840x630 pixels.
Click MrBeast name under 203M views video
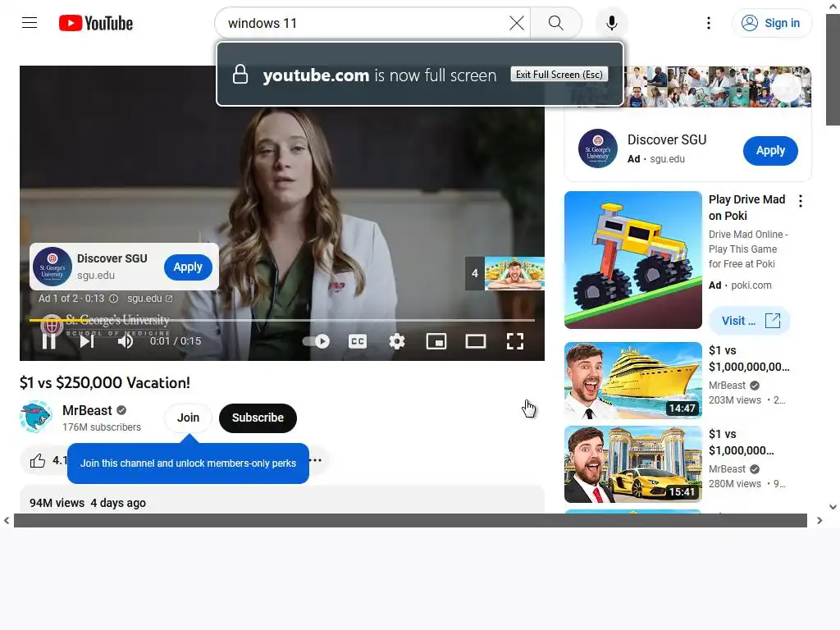coord(727,386)
